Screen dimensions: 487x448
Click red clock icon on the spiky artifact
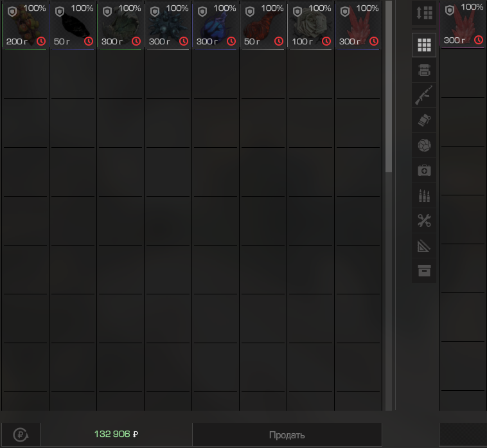pos(184,41)
